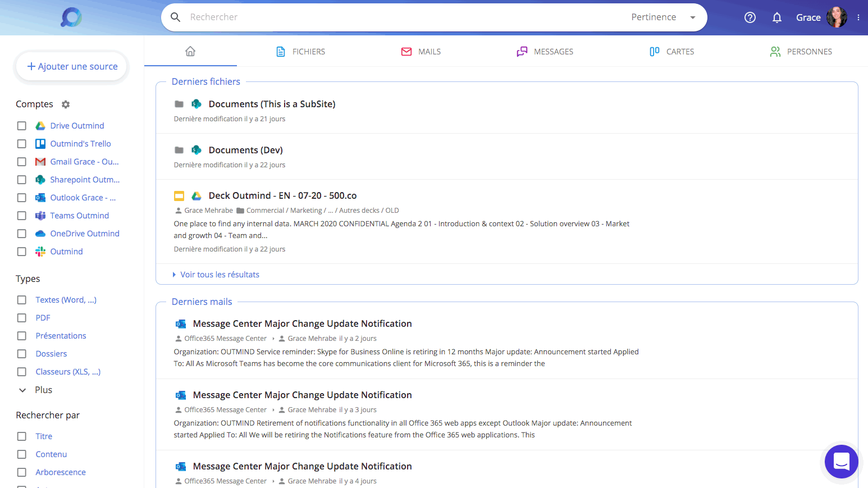Go to the home icon tab

tap(190, 52)
